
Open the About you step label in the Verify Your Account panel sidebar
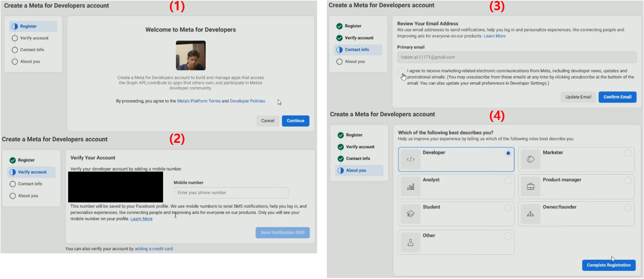tap(28, 196)
